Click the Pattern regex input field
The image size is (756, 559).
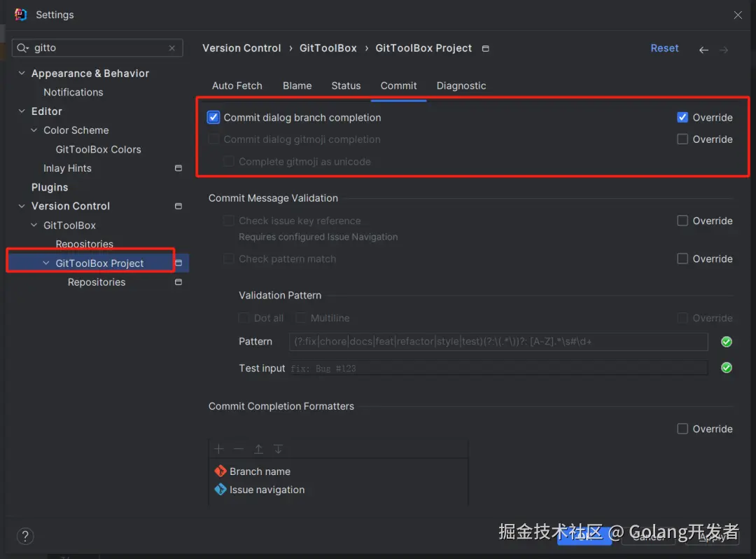(498, 341)
